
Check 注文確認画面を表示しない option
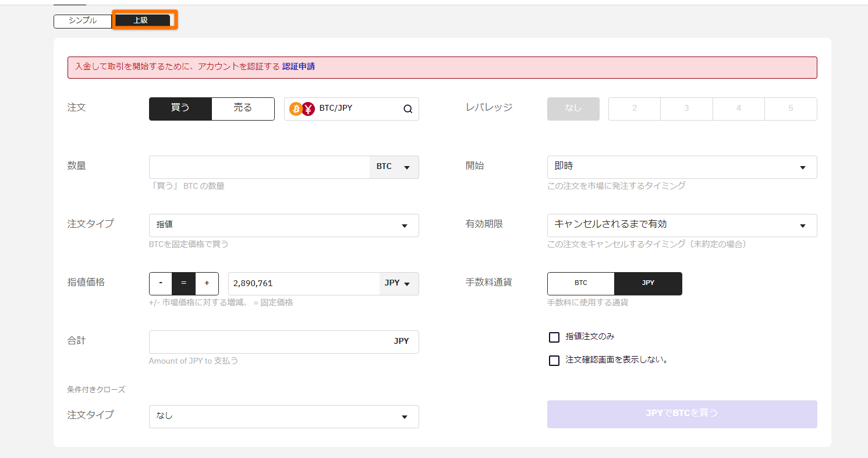[x=554, y=361]
